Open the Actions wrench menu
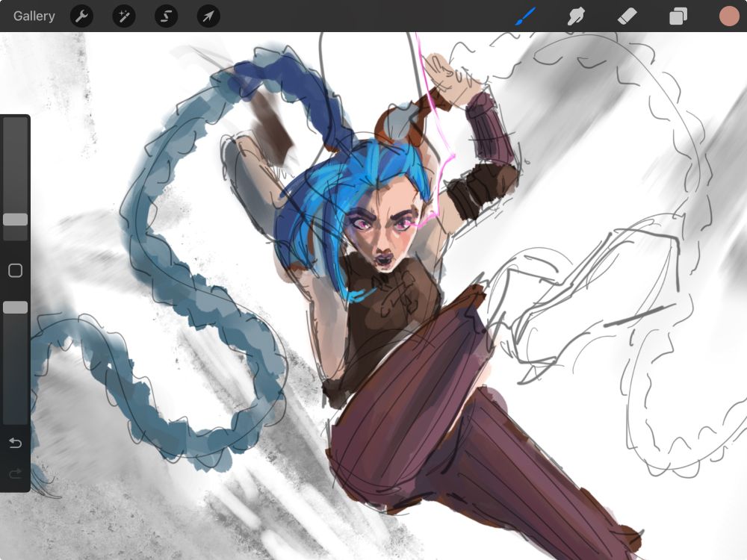747x560 pixels. pyautogui.click(x=81, y=16)
